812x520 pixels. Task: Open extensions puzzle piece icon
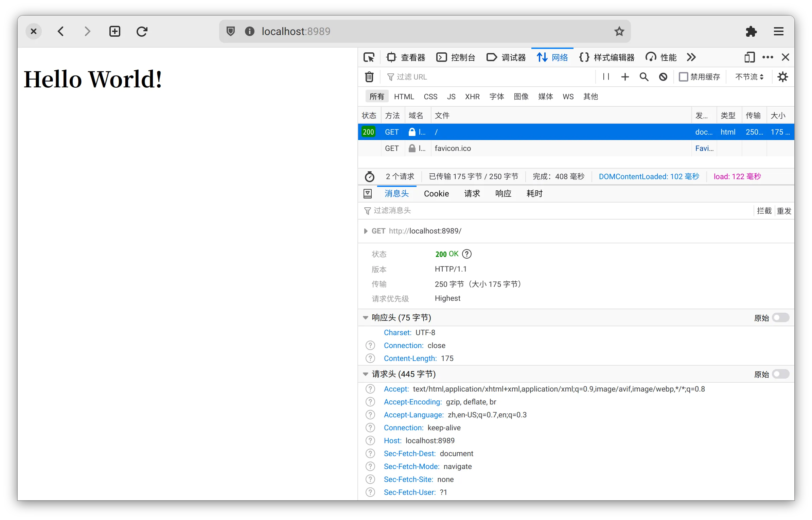751,32
